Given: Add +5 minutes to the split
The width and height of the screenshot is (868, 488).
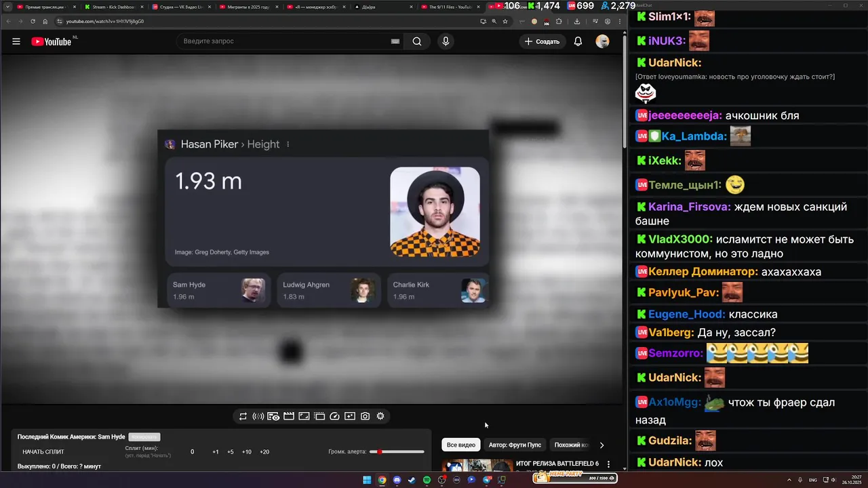Looking at the screenshot, I should [231, 452].
